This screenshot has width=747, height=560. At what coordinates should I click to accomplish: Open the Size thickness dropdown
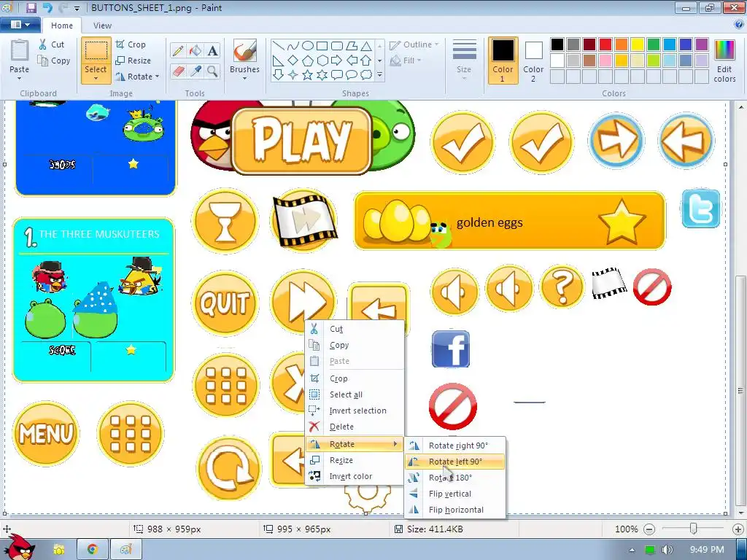[464, 60]
